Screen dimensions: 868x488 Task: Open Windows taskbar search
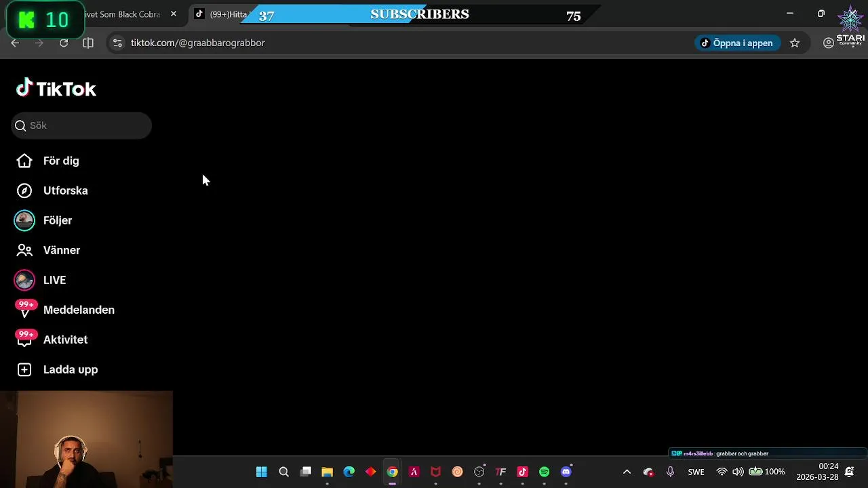pos(284,472)
